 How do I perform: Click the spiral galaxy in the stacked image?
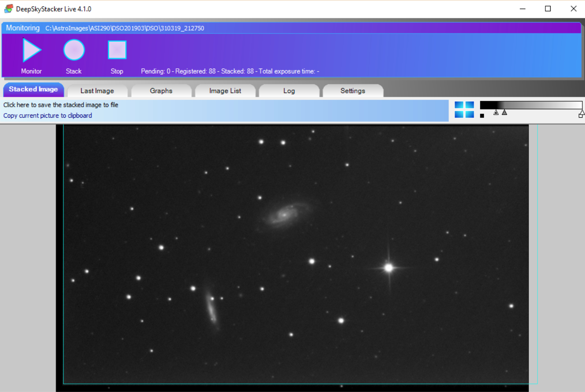(285, 214)
